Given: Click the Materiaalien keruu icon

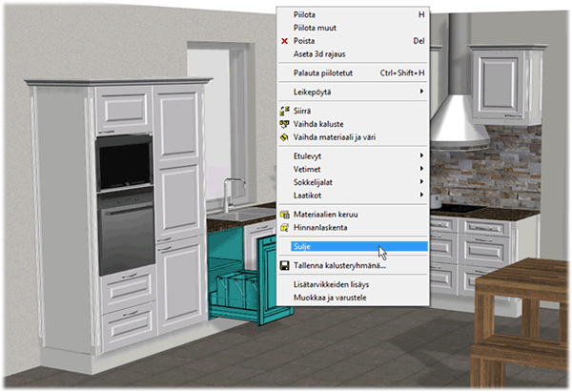Looking at the screenshot, I should point(284,216).
